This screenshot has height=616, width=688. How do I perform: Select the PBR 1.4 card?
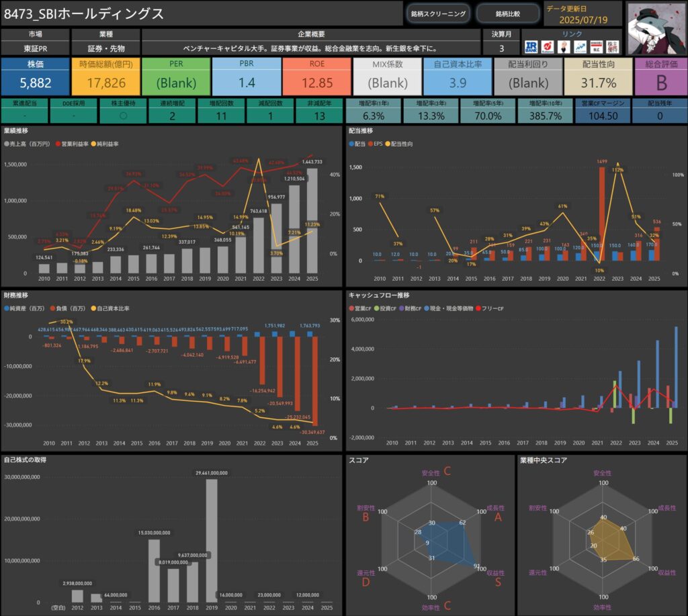pyautogui.click(x=247, y=77)
